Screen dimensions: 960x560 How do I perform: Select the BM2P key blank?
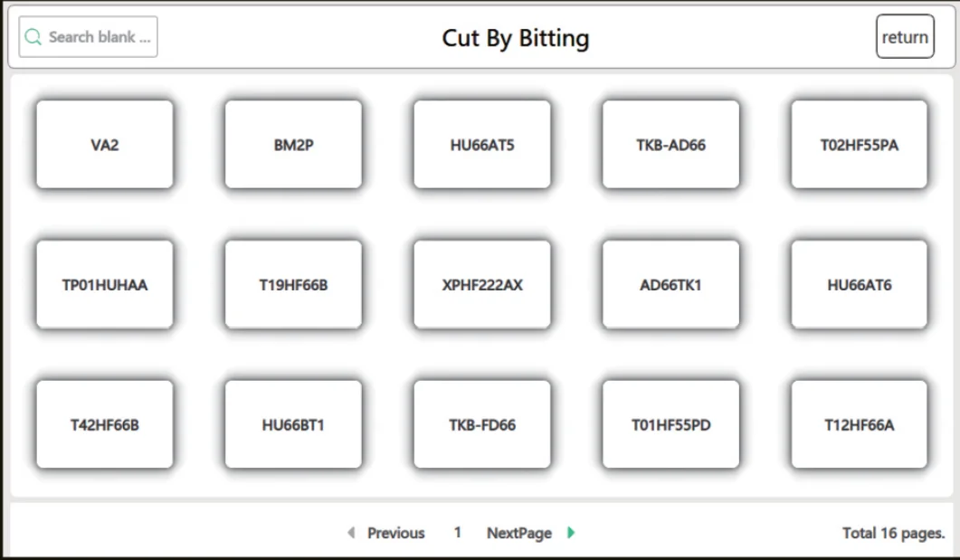293,145
